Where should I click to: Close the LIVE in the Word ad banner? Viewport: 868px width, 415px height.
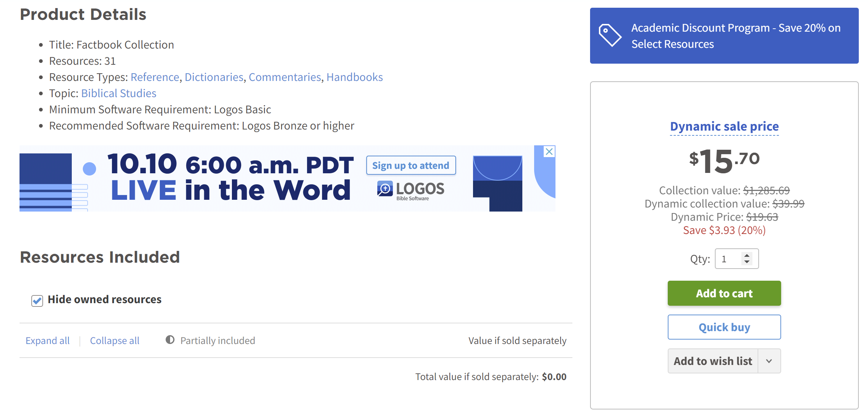[549, 152]
